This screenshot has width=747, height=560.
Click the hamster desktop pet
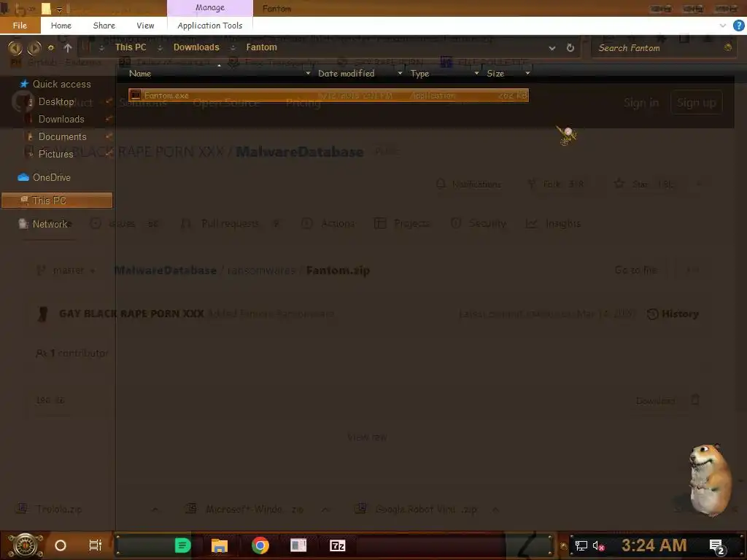pos(709,479)
